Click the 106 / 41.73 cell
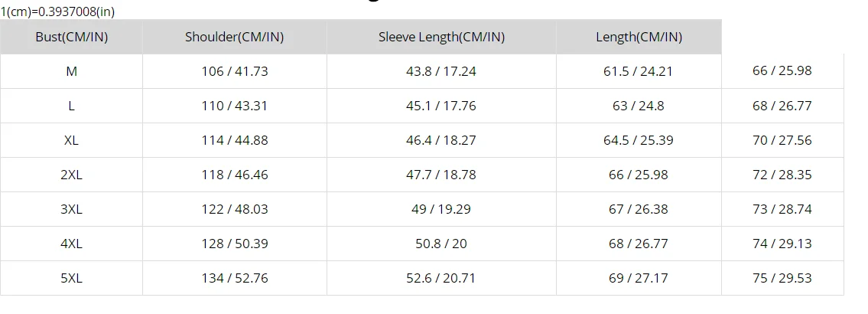The image size is (868, 314). [x=235, y=71]
